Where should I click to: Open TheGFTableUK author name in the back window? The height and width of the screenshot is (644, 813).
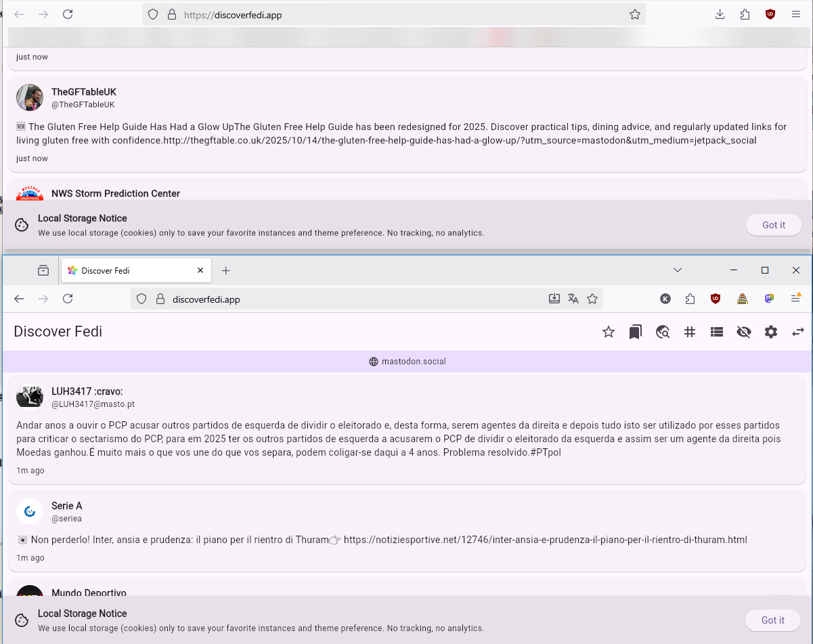pos(84,92)
